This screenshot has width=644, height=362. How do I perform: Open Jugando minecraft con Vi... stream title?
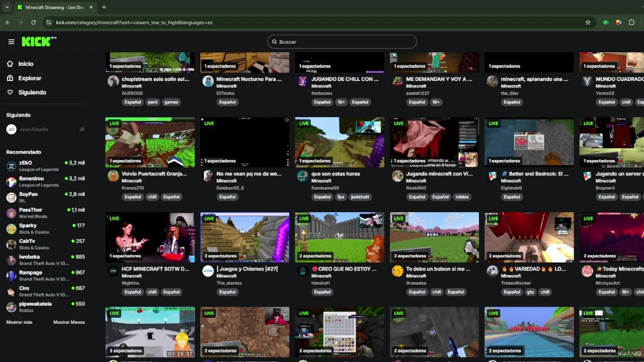click(439, 174)
